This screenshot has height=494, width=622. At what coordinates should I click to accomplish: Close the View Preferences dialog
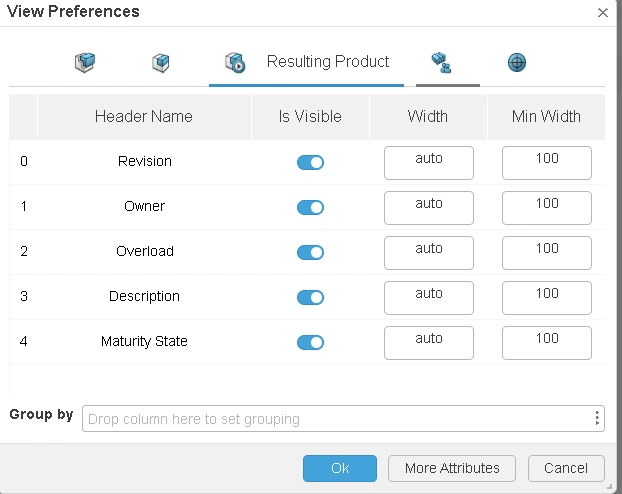point(602,13)
